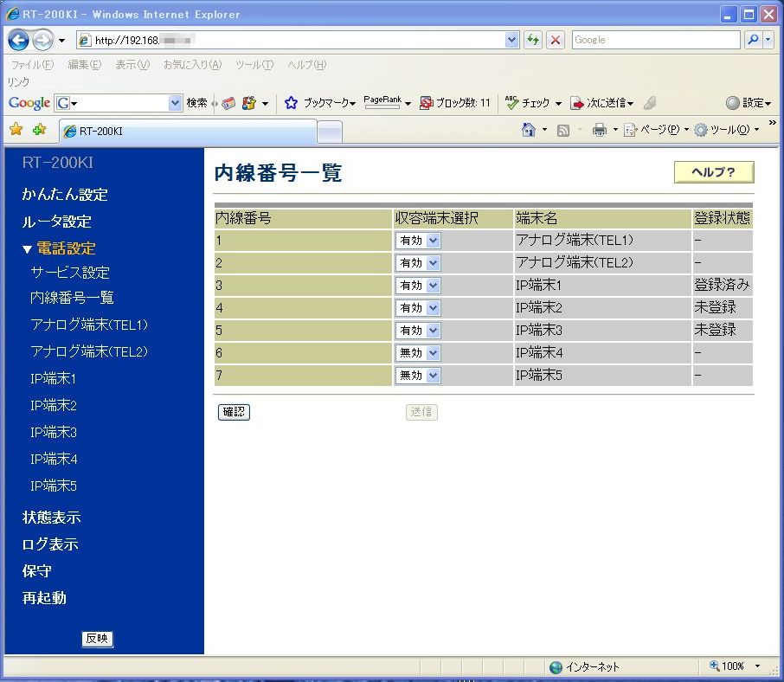This screenshot has width=784, height=682.
Task: Click the search magnifier icon
Action: point(752,40)
